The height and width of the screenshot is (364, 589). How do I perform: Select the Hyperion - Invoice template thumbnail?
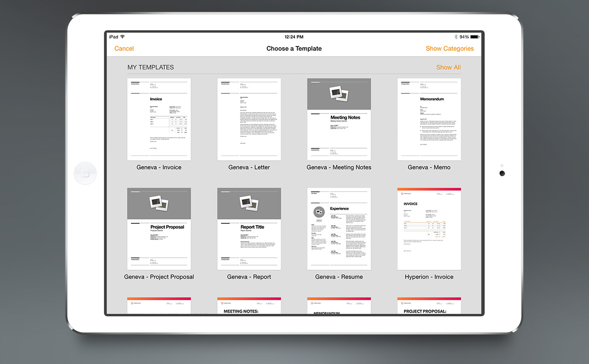tap(429, 229)
